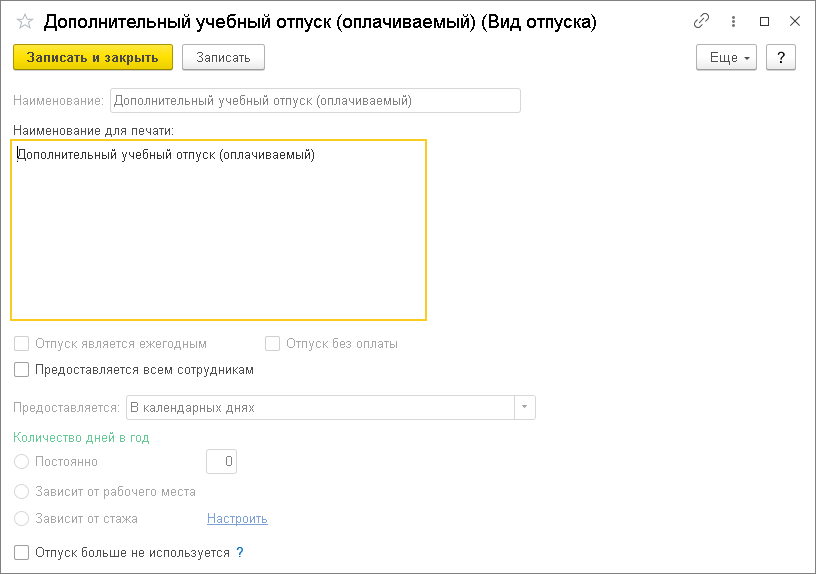Copy link to this form via chain icon
Viewport: 816px width, 574px height.
(701, 21)
